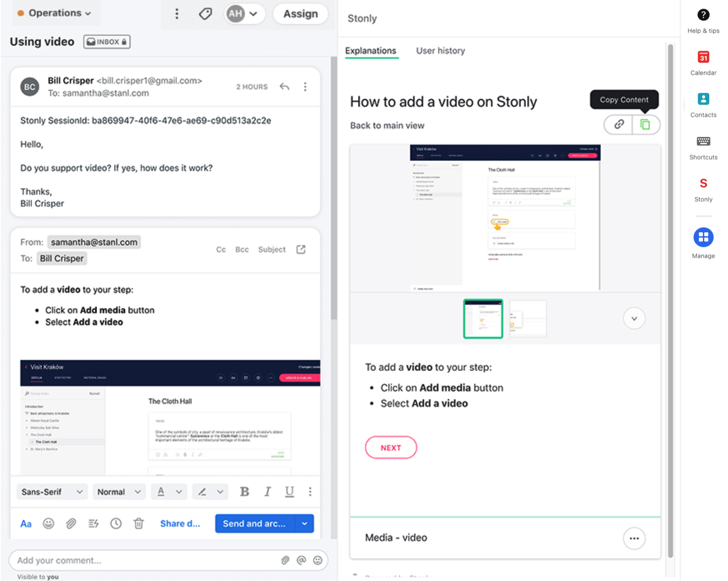Insert emoji into the reply

48,523
